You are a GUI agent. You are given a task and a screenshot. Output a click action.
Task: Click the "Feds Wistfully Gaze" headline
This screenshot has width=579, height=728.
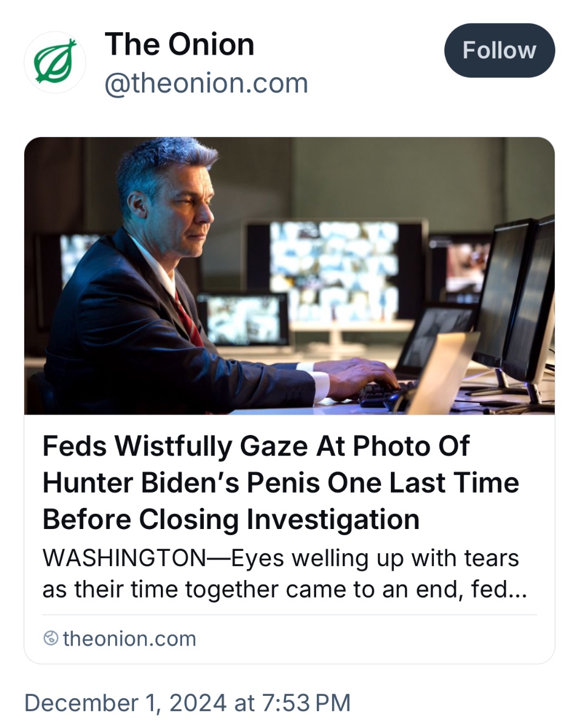click(256, 447)
